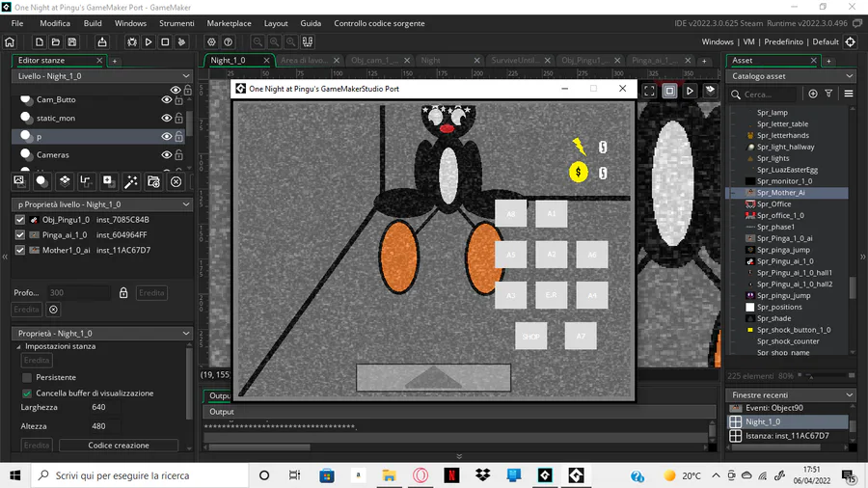Image resolution: width=868 pixels, height=488 pixels.
Task: Open Marketplace menu
Action: point(229,23)
